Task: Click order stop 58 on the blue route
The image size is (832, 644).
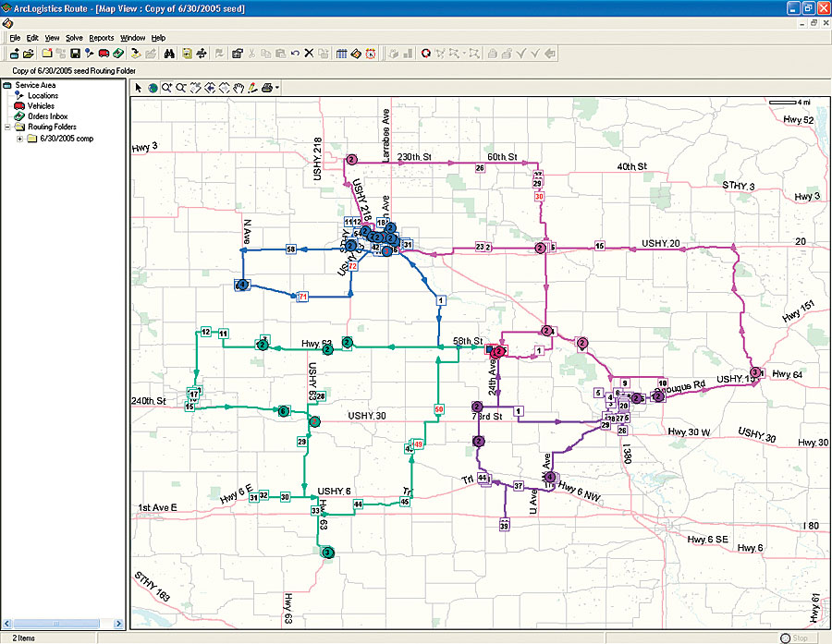Action: 291,249
